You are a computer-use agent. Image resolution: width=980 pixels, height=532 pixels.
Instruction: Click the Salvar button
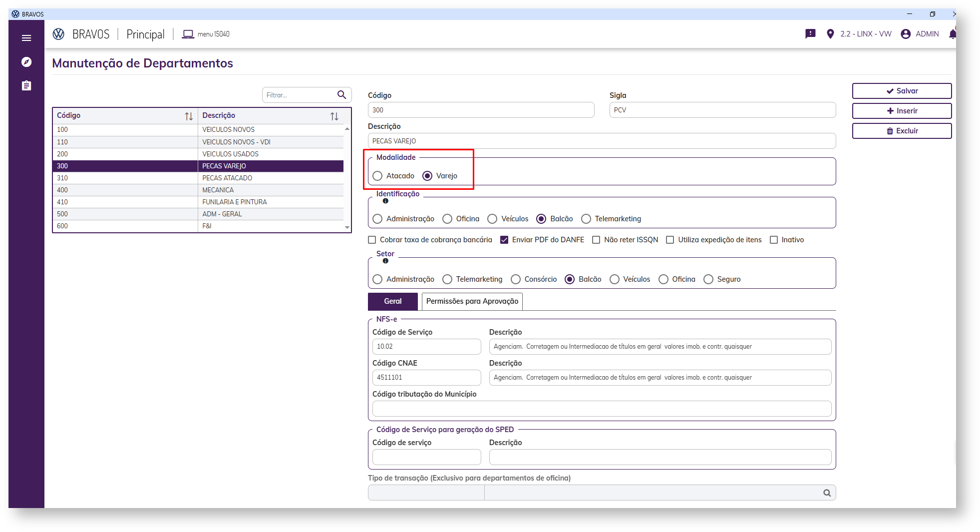pos(902,91)
